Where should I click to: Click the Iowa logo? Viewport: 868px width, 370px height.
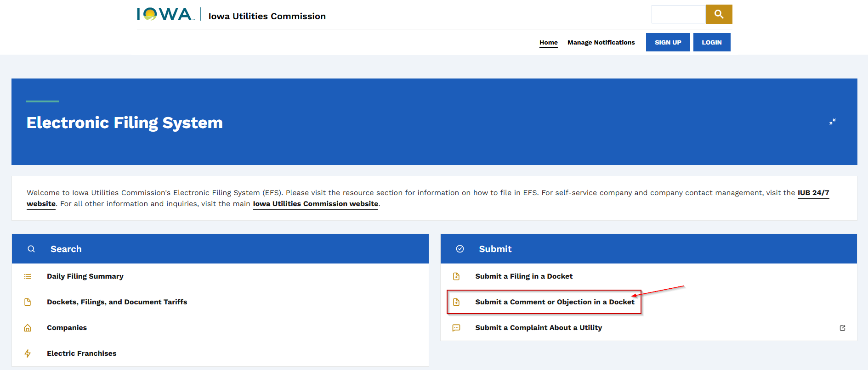pos(166,14)
